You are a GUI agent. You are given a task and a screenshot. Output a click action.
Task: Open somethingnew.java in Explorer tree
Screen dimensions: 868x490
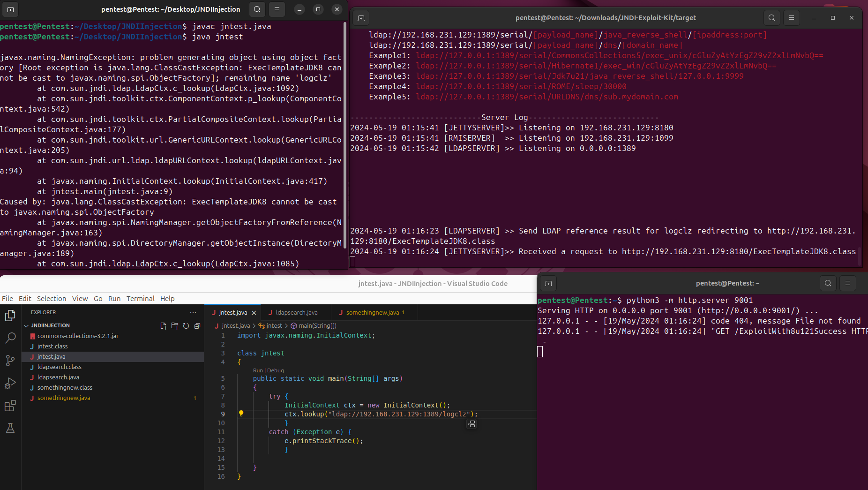[112, 398]
